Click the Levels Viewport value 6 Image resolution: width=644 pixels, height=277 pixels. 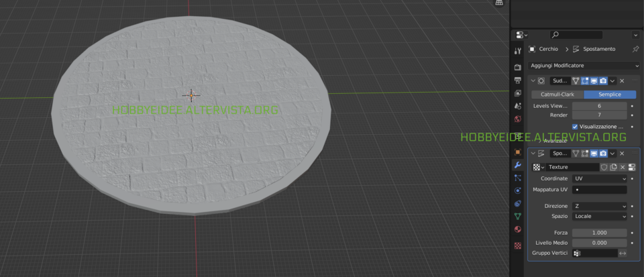[x=600, y=106]
